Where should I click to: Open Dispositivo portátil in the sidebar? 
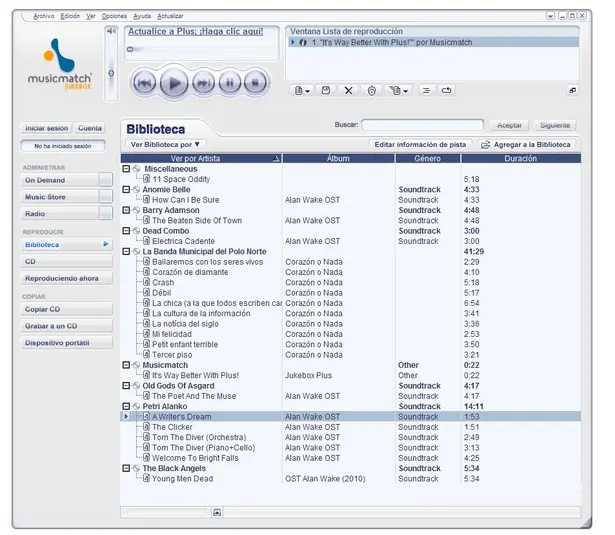pos(66,343)
